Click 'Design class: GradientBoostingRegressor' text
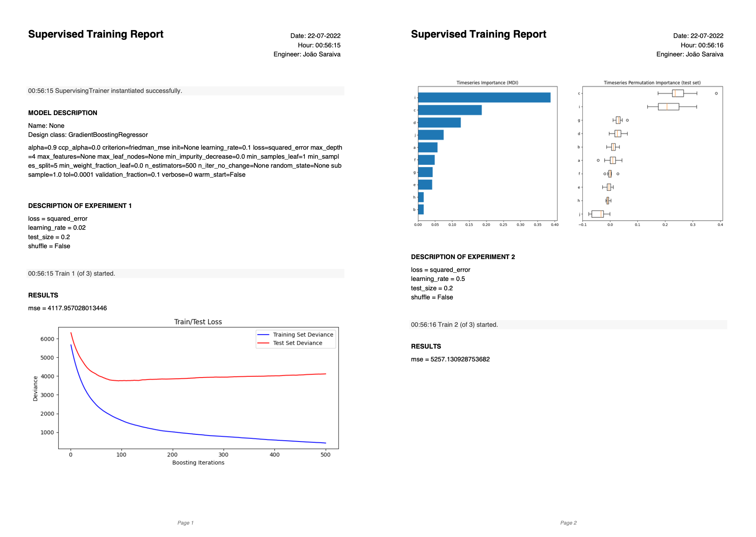The width and height of the screenshot is (756, 537). coord(88,135)
